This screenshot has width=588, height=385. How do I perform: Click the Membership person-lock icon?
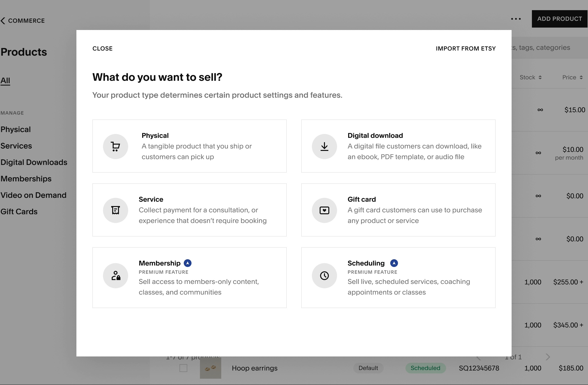coord(115,275)
